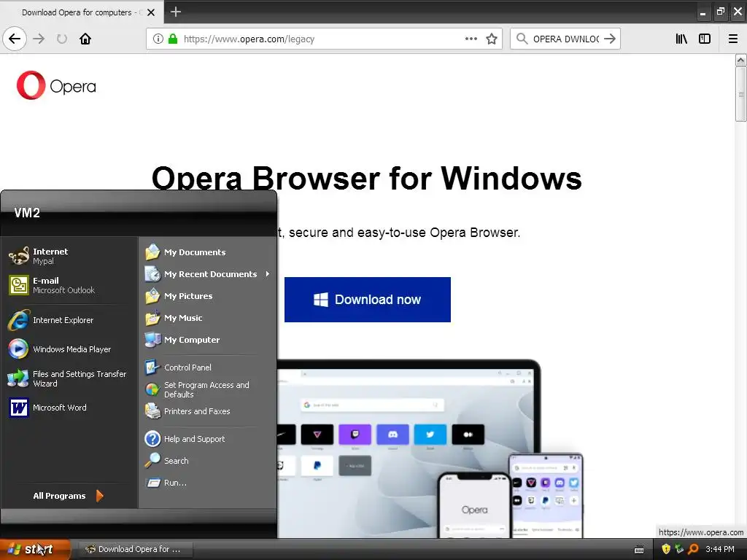The width and height of the screenshot is (747, 560).
Task: Open page actions three-dot menu
Action: (471, 39)
